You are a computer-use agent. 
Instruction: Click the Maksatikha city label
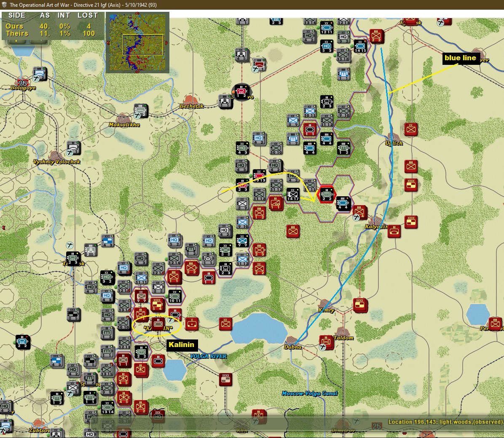tap(124, 125)
